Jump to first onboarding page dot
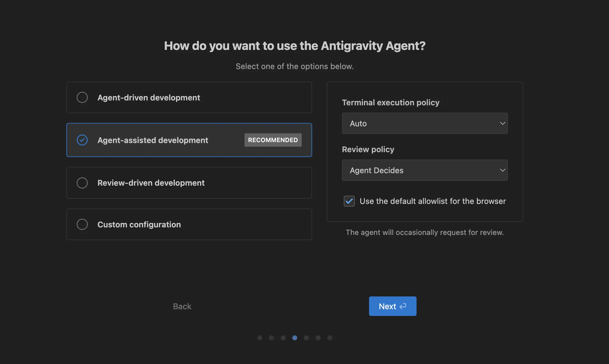609x364 pixels. coord(260,338)
